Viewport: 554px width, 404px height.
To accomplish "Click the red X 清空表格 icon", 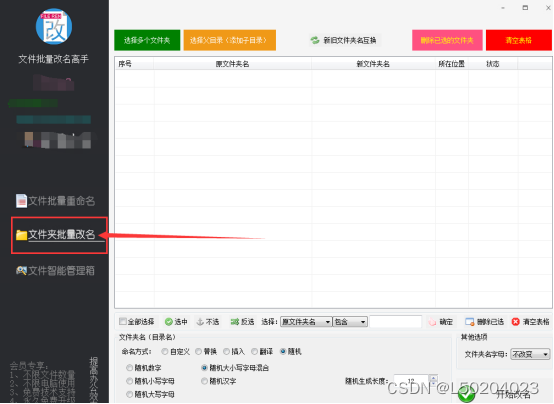I will (x=515, y=322).
